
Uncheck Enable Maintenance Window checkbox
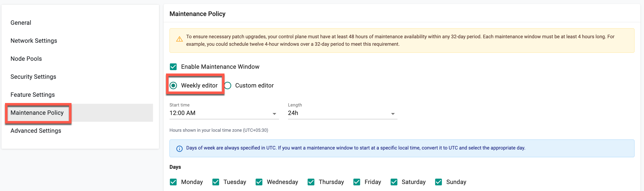point(173,67)
